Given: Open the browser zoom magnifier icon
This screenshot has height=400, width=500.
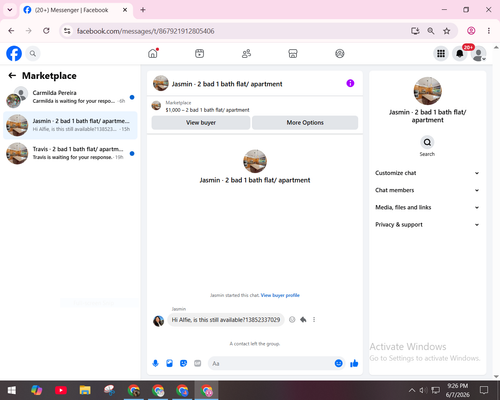Looking at the screenshot, I should (x=431, y=31).
